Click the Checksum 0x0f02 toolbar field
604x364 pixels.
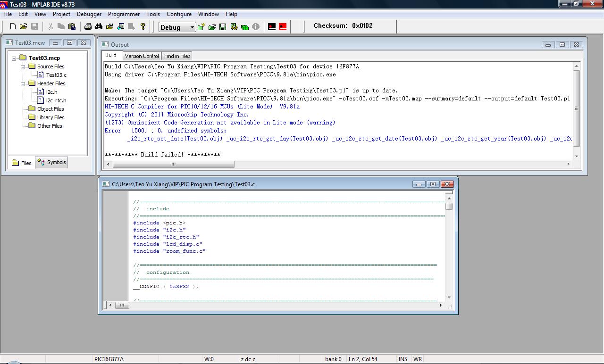(343, 26)
